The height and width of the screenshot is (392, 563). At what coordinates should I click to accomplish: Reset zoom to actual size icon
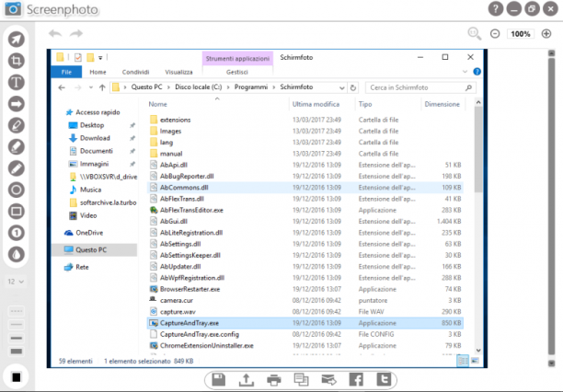pyautogui.click(x=474, y=34)
